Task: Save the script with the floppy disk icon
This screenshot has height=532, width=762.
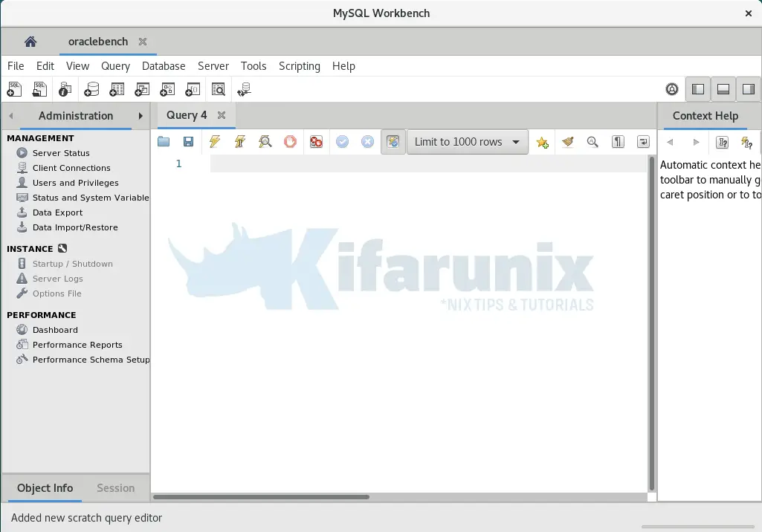Action: tap(189, 142)
